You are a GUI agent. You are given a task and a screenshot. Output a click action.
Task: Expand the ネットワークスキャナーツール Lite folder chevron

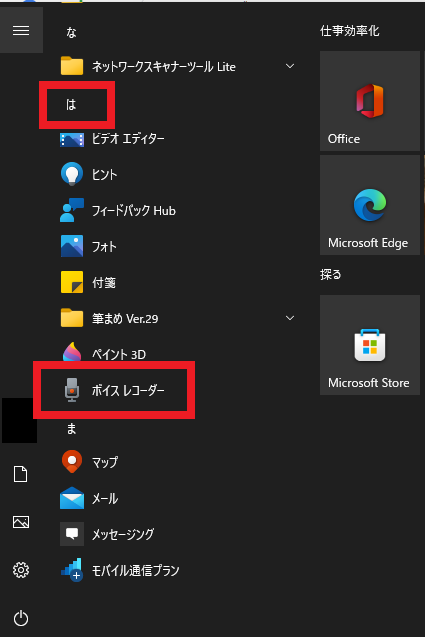[290, 66]
